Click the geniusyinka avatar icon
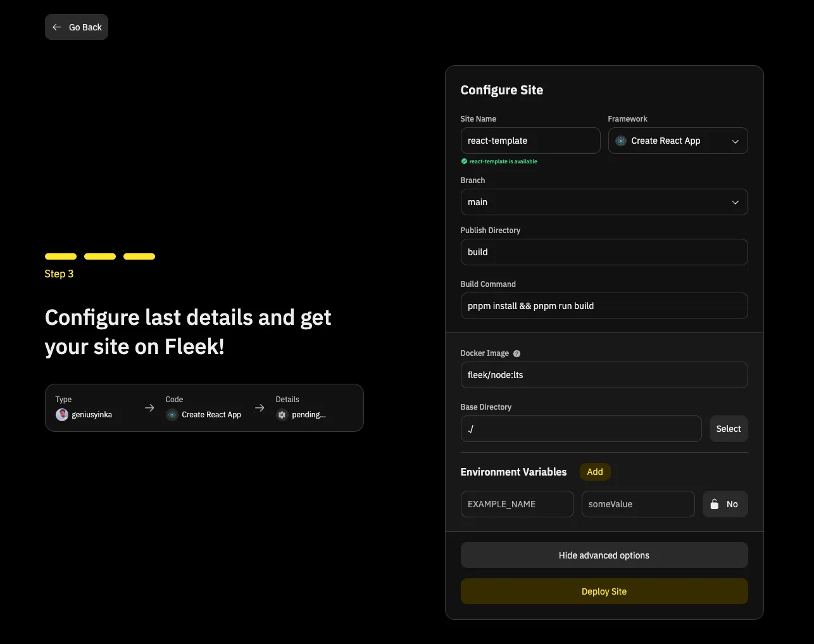This screenshot has width=814, height=644. coord(62,415)
